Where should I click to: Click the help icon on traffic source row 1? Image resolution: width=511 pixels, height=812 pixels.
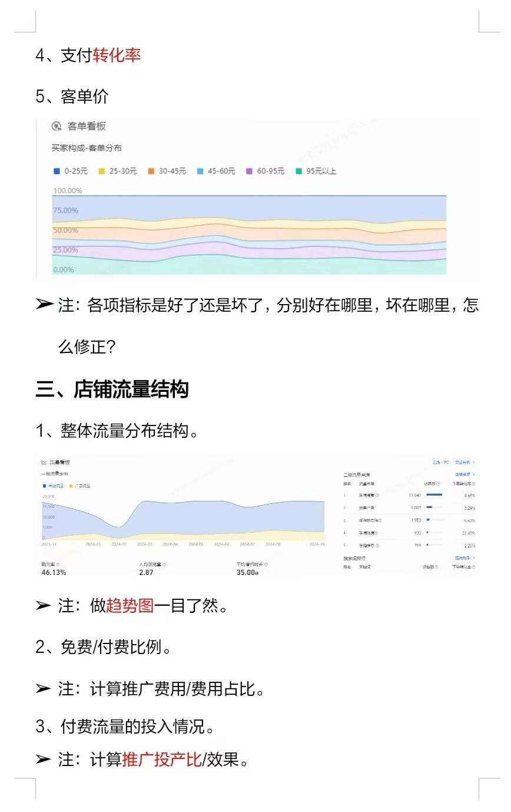[377, 495]
